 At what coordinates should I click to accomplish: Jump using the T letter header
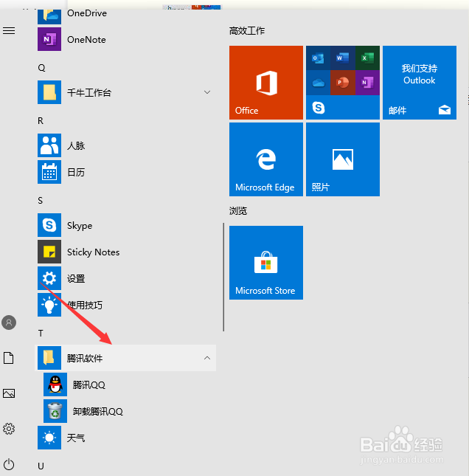pyautogui.click(x=41, y=334)
